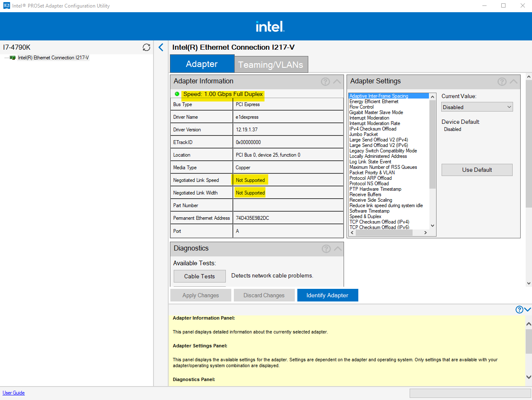Open the User Guide link
The height and width of the screenshot is (400, 532).
[x=13, y=392]
